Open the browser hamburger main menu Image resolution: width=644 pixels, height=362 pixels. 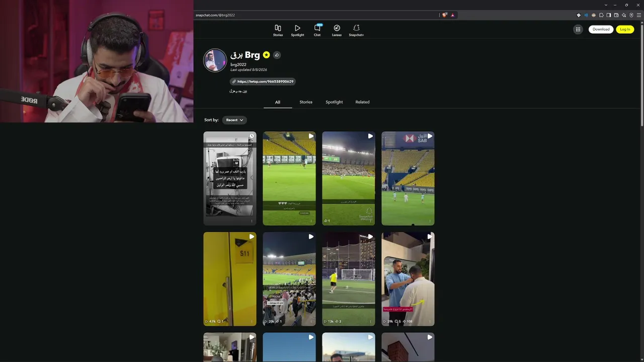click(639, 15)
